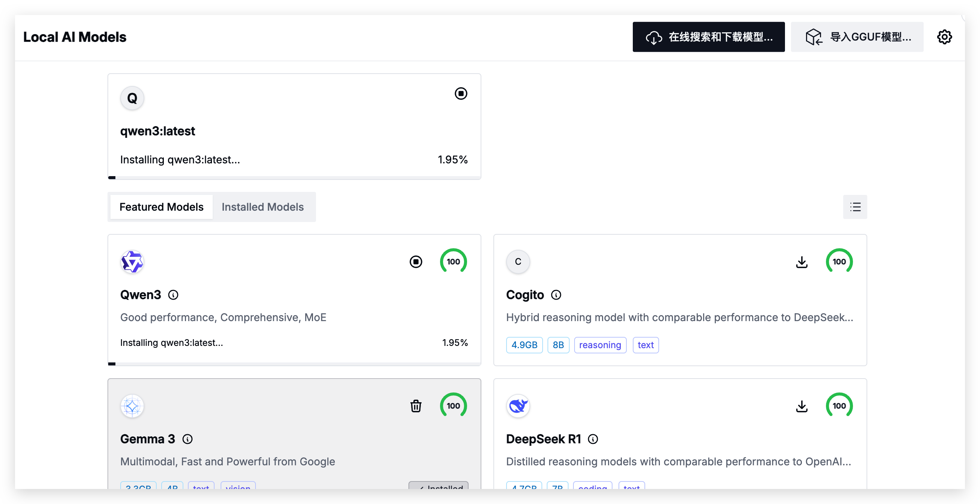This screenshot has height=504, width=980.
Task: Click the DeepSeek R1 whale logo
Action: point(518,406)
